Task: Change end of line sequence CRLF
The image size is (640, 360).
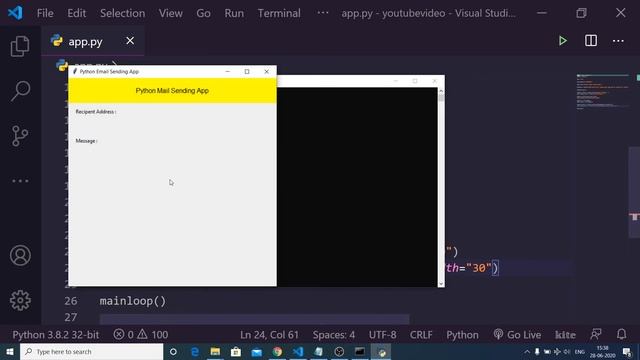Action: coord(421,335)
